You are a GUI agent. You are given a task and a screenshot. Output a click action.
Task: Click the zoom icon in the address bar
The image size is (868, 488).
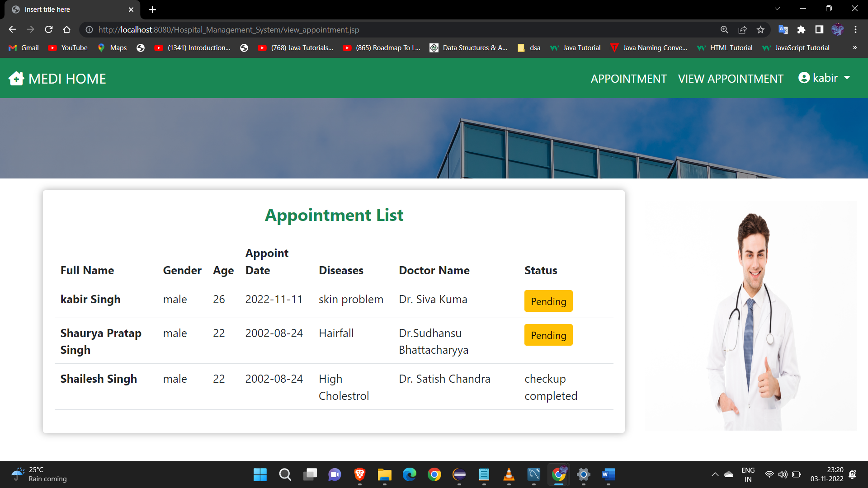click(724, 29)
